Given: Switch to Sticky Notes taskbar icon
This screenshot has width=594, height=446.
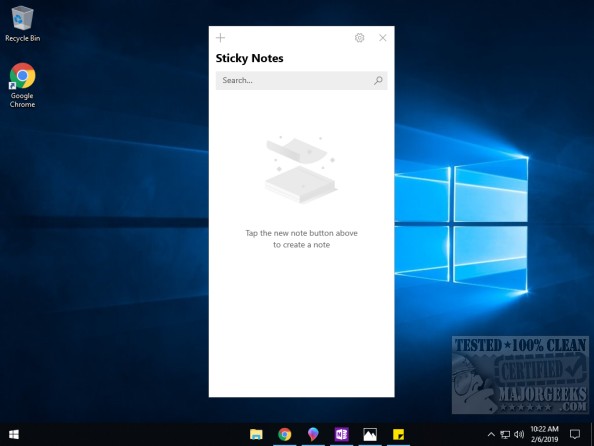Looking at the screenshot, I should tap(398, 434).
